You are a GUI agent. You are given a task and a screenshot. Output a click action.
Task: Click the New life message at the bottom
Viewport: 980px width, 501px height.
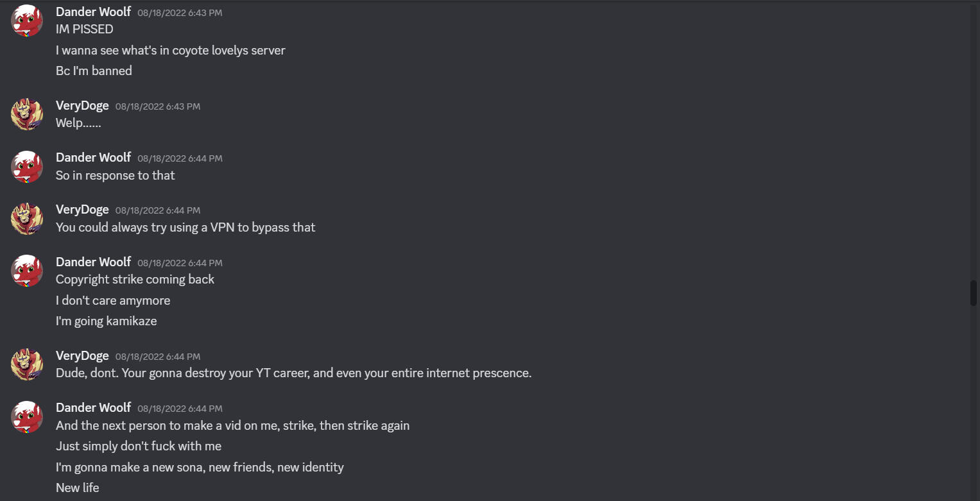coord(77,488)
